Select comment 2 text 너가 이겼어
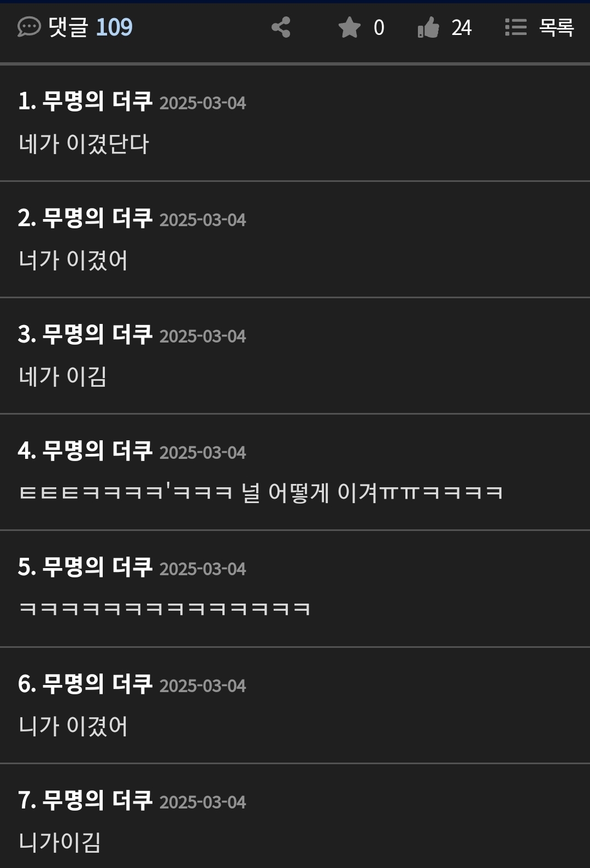 tap(73, 260)
